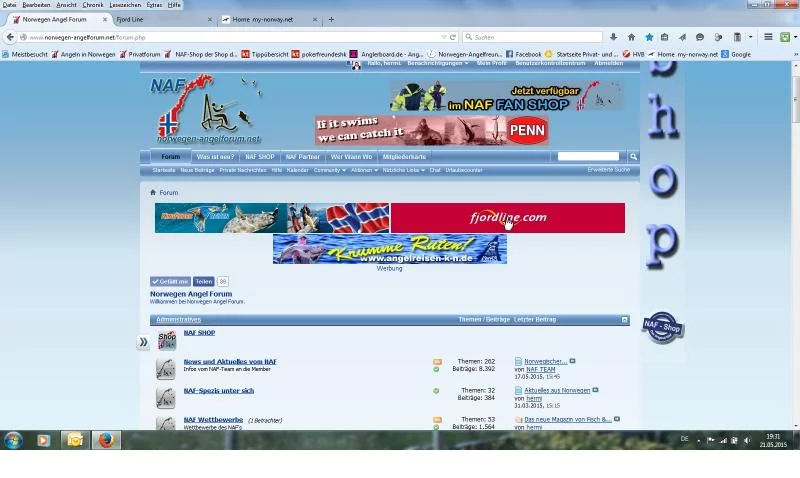Screen dimensions: 800x478
Task: Click the paper-plane toolbar icon
Action: pos(682,37)
